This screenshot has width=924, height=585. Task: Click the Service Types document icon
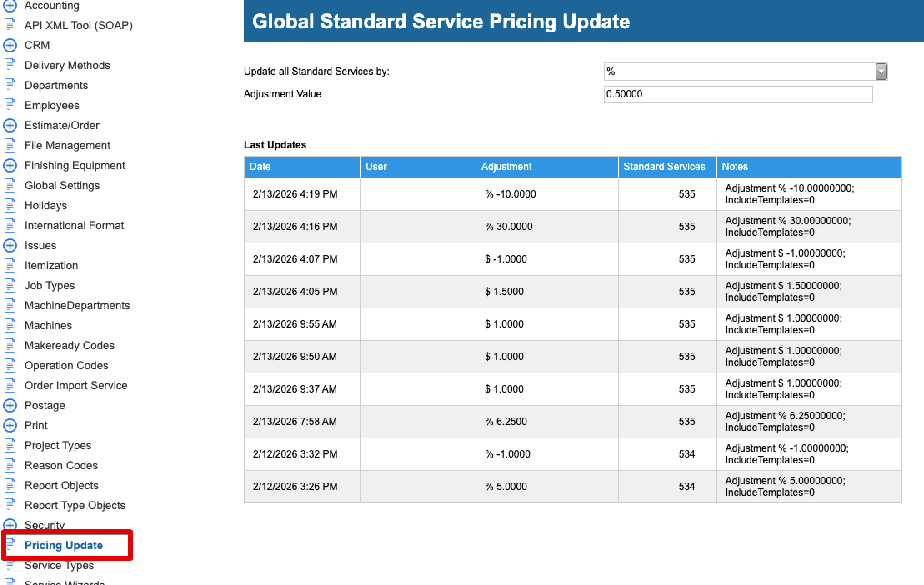(x=10, y=565)
